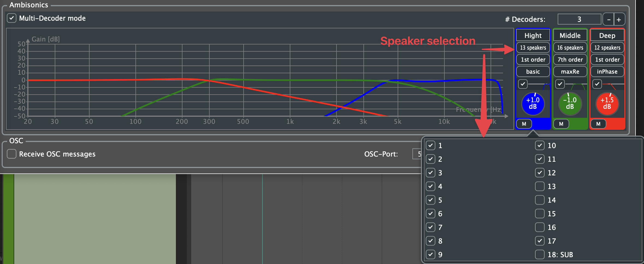This screenshot has height=264, width=644.
Task: Change the maxRe weighting of Middle decoder
Action: click(570, 72)
